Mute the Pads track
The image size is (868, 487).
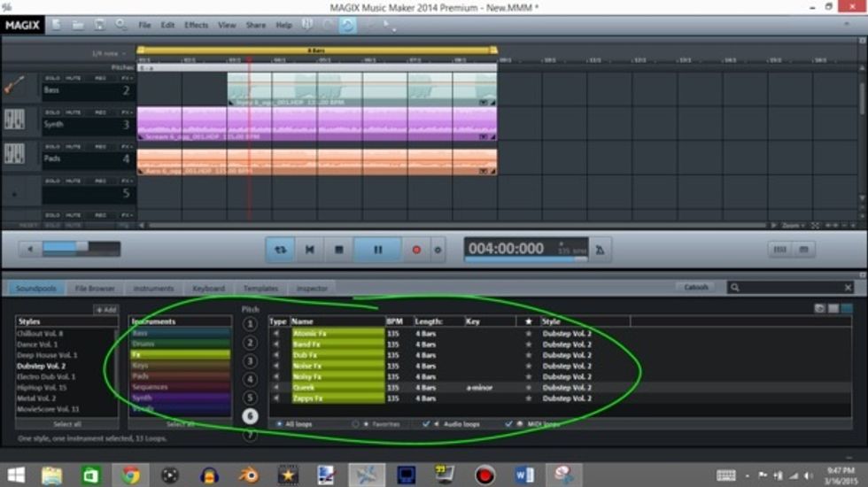[x=73, y=147]
